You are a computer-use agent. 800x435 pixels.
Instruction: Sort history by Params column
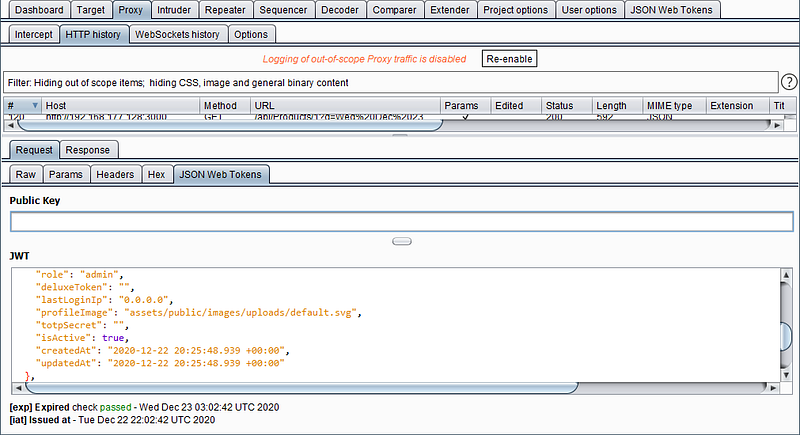pos(465,106)
